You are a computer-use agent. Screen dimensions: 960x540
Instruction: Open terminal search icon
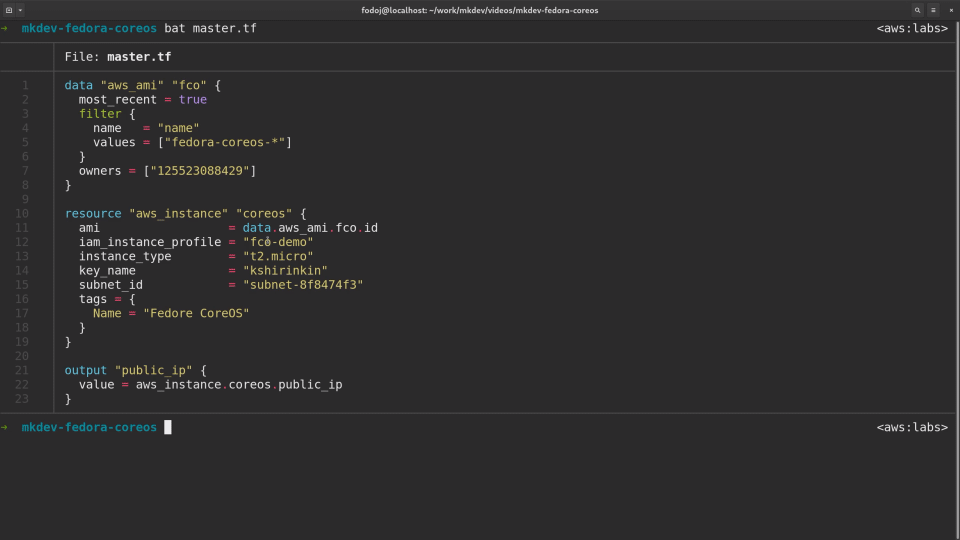917,10
